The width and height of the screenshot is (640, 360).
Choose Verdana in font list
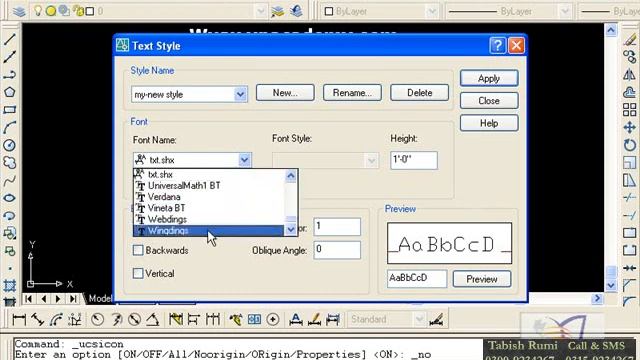click(x=209, y=197)
